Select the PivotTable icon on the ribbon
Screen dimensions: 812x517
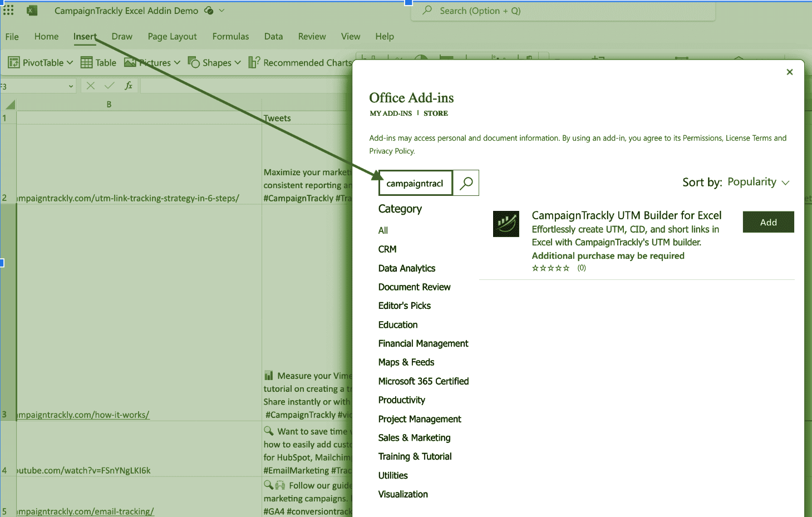13,62
